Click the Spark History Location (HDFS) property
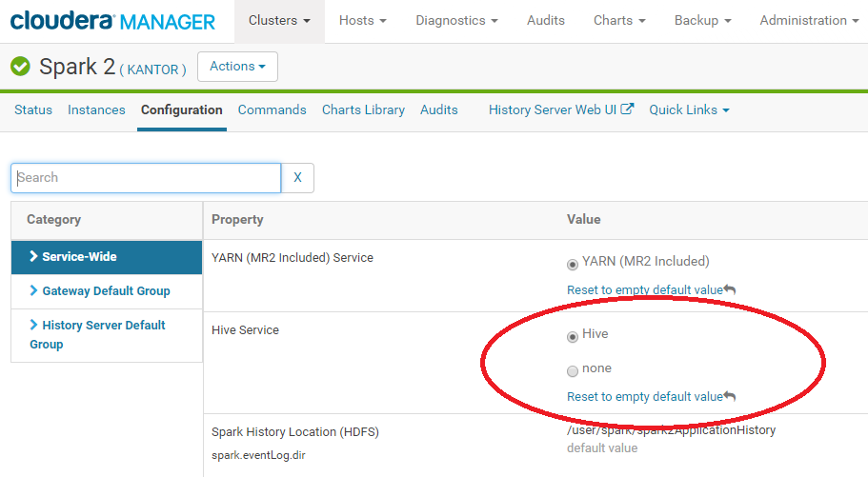This screenshot has height=477, width=868. point(295,431)
